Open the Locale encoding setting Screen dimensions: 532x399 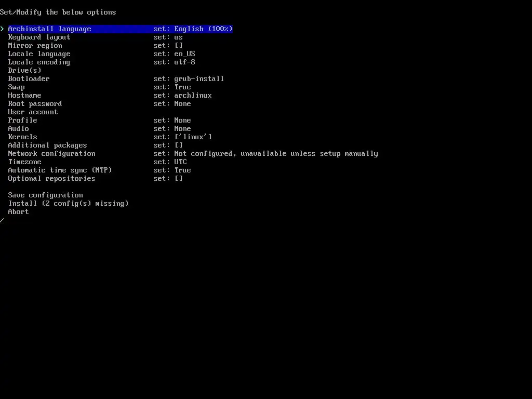(39, 62)
